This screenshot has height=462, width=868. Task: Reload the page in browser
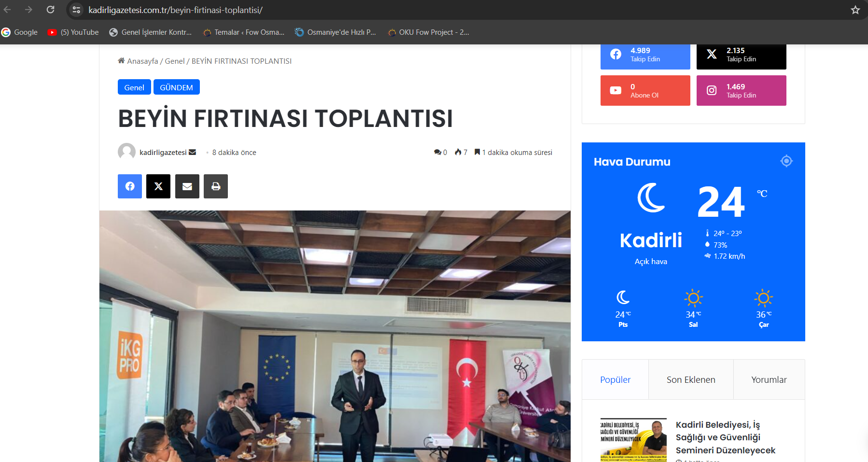(x=50, y=10)
